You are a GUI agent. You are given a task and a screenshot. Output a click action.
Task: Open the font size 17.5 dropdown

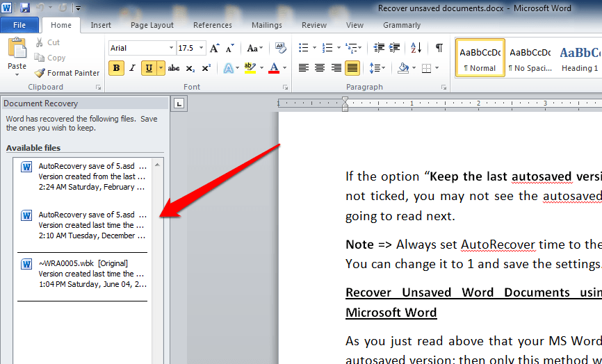coord(201,48)
